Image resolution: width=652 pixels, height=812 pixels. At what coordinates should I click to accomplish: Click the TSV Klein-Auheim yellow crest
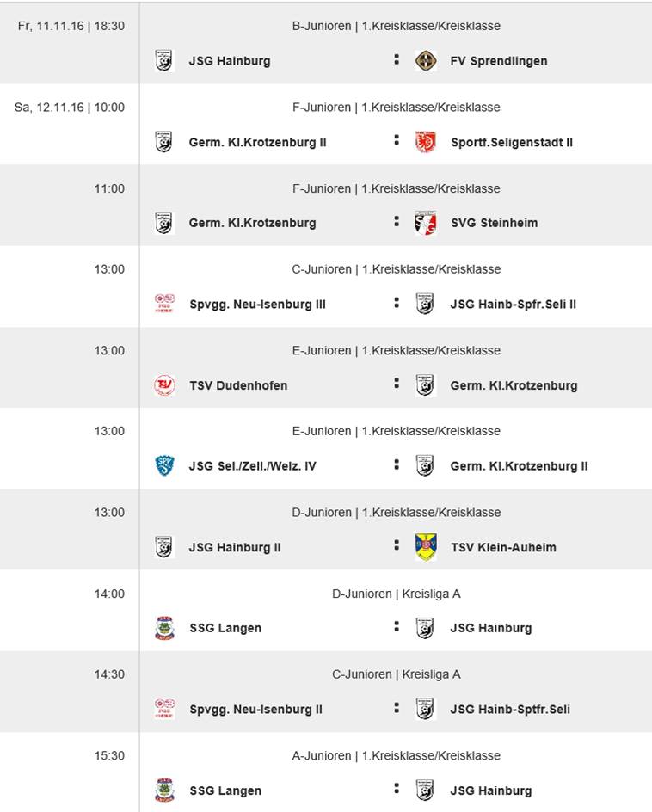coord(425,547)
